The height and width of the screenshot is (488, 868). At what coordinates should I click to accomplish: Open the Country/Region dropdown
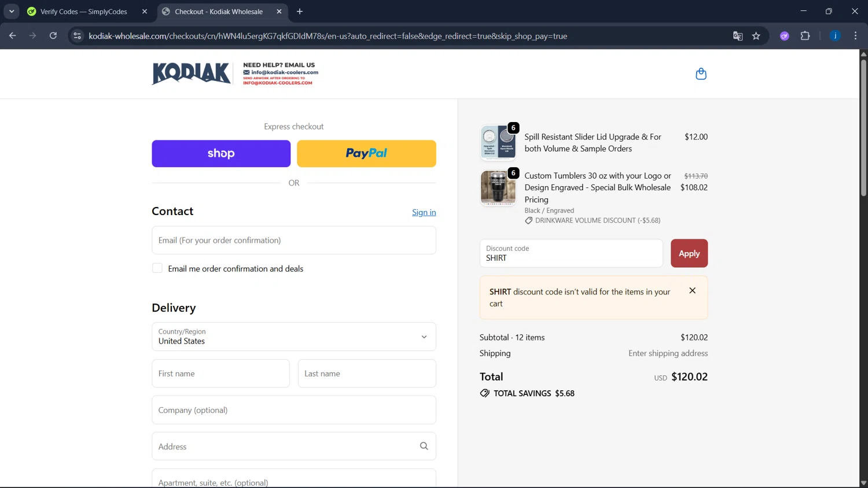click(294, 337)
